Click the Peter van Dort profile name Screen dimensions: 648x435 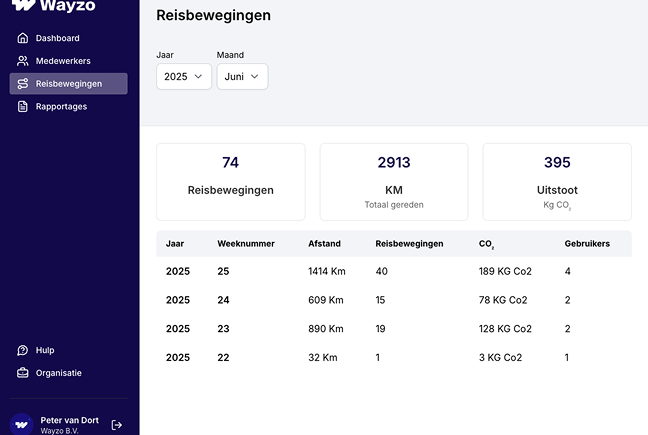coord(69,420)
